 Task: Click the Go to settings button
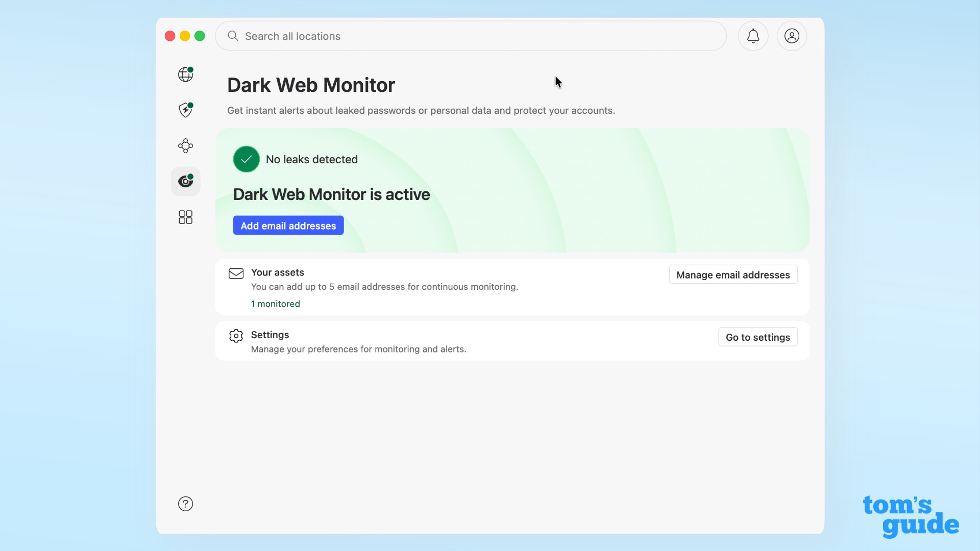coord(757,337)
